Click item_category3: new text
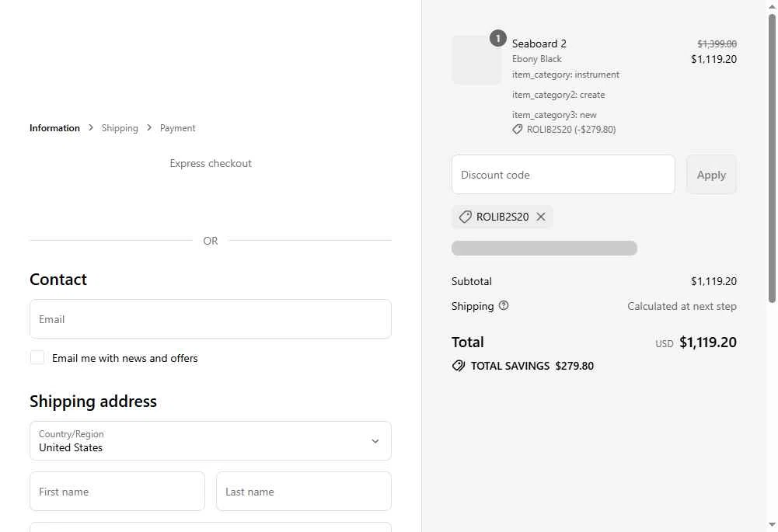Screen dimensions: 778x532 554,115
